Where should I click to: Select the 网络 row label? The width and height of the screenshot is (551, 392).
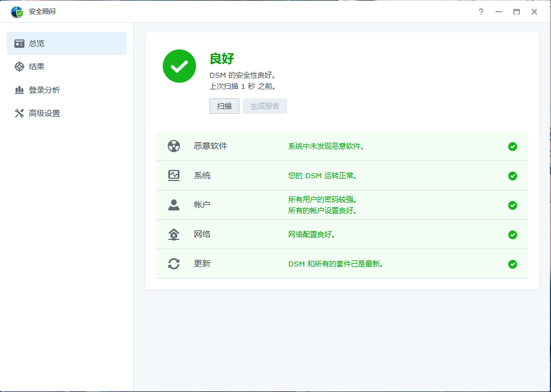(202, 234)
